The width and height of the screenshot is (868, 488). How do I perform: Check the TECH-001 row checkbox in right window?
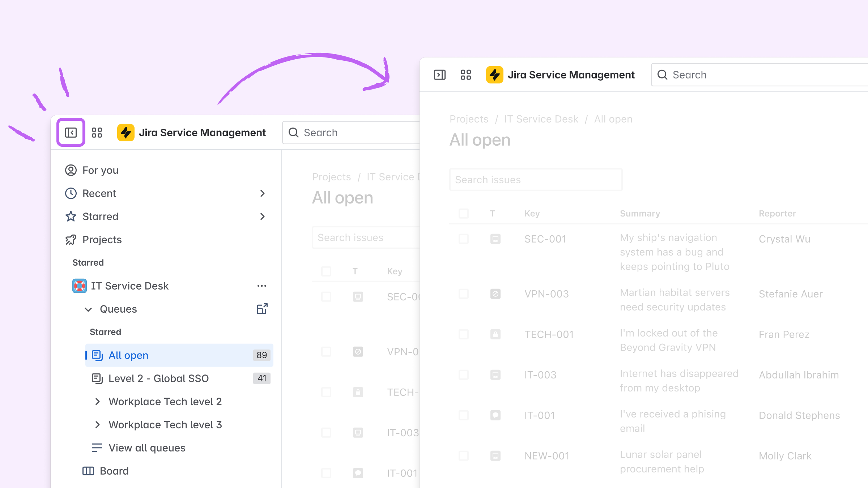tap(464, 334)
